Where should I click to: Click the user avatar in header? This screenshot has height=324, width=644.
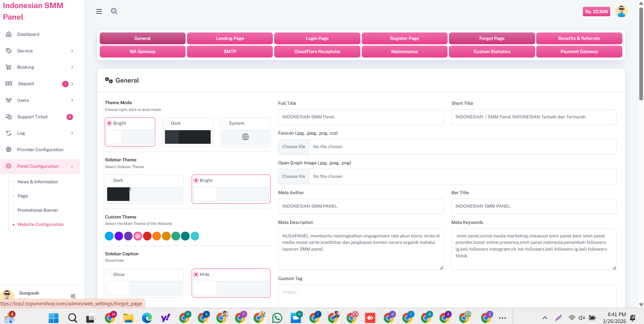click(621, 11)
